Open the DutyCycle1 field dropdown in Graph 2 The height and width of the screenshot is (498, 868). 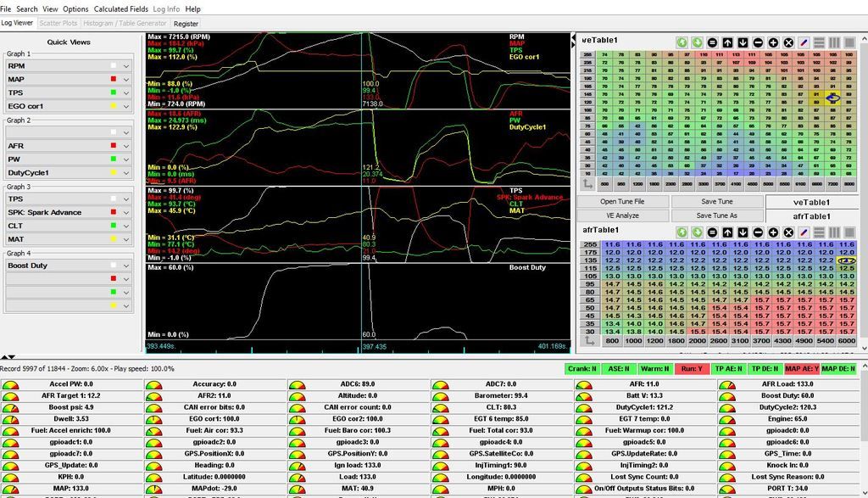(126, 172)
